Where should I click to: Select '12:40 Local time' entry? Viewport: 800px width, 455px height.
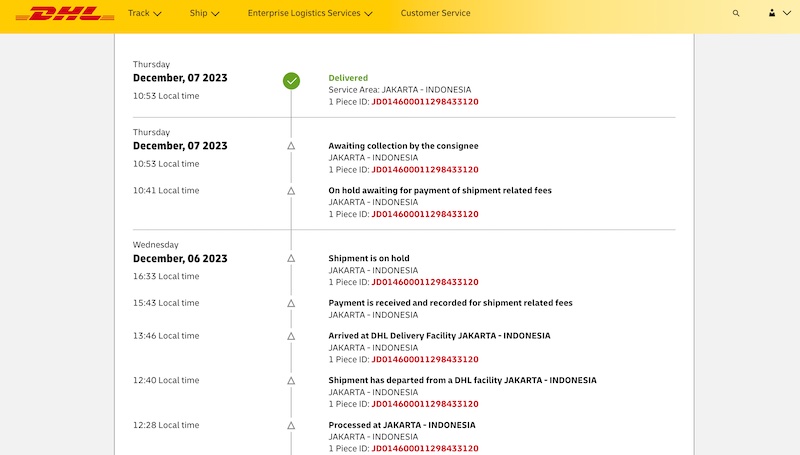[166, 380]
